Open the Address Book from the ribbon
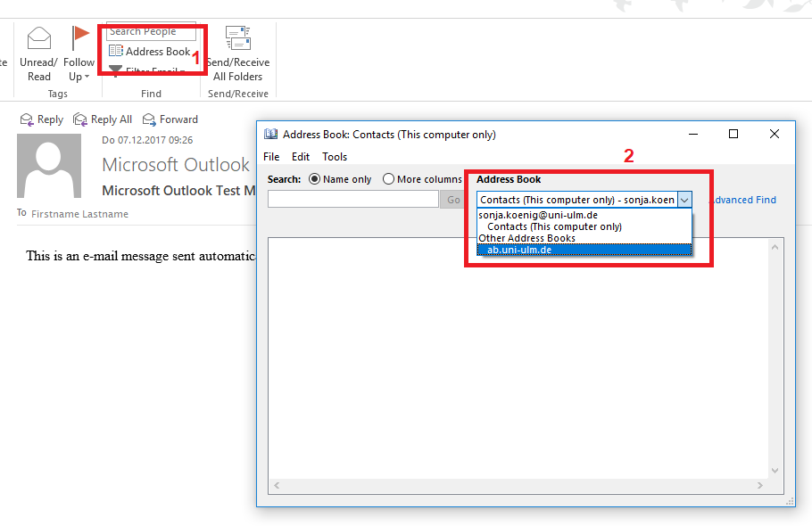The image size is (812, 526). click(x=150, y=51)
